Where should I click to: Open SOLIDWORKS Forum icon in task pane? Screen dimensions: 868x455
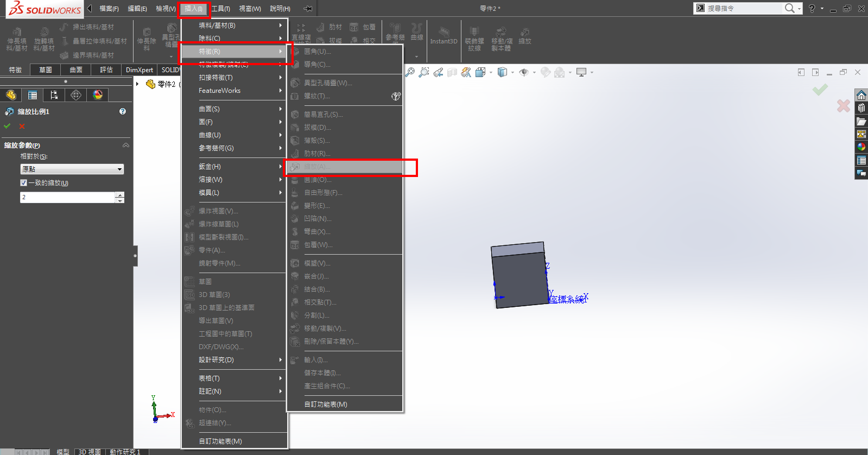click(x=861, y=173)
